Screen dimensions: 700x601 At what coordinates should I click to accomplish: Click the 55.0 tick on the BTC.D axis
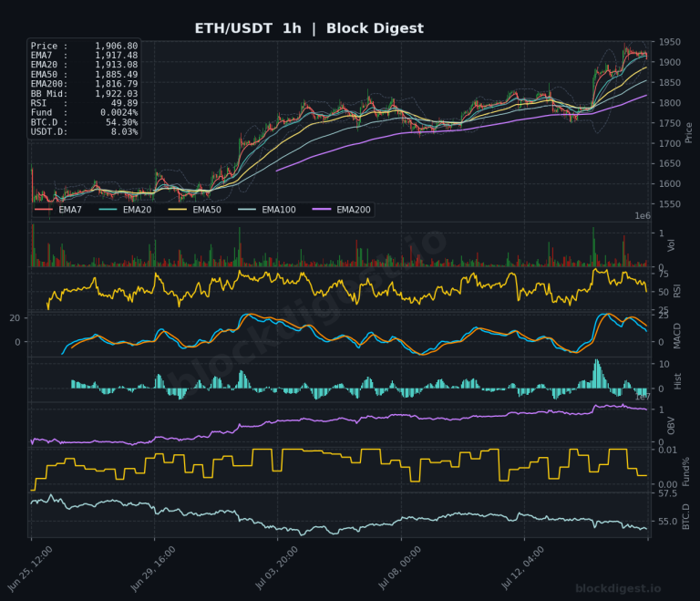pos(667,522)
